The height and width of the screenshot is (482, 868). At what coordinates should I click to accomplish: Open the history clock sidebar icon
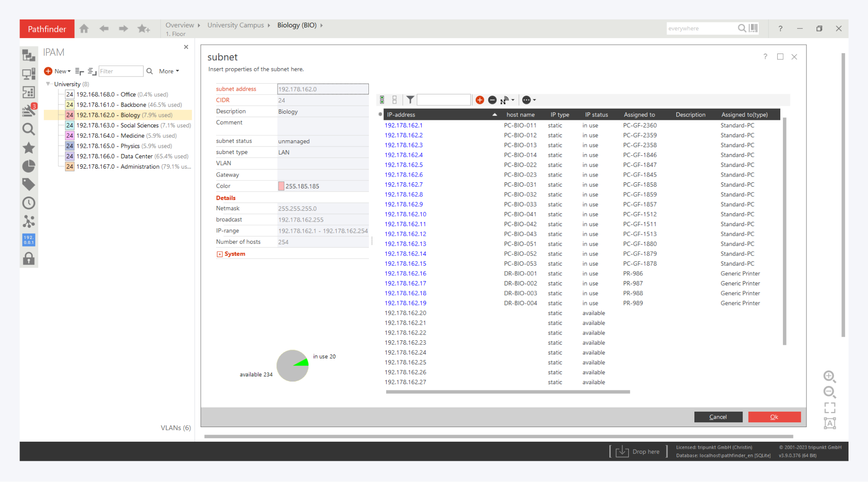point(29,203)
